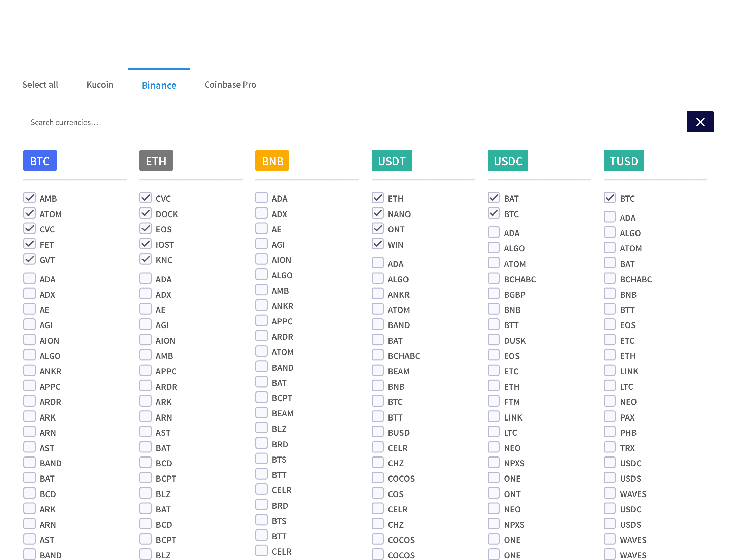Check AION in the BTC column
Viewport: 741px width, 560px height.
click(30, 340)
